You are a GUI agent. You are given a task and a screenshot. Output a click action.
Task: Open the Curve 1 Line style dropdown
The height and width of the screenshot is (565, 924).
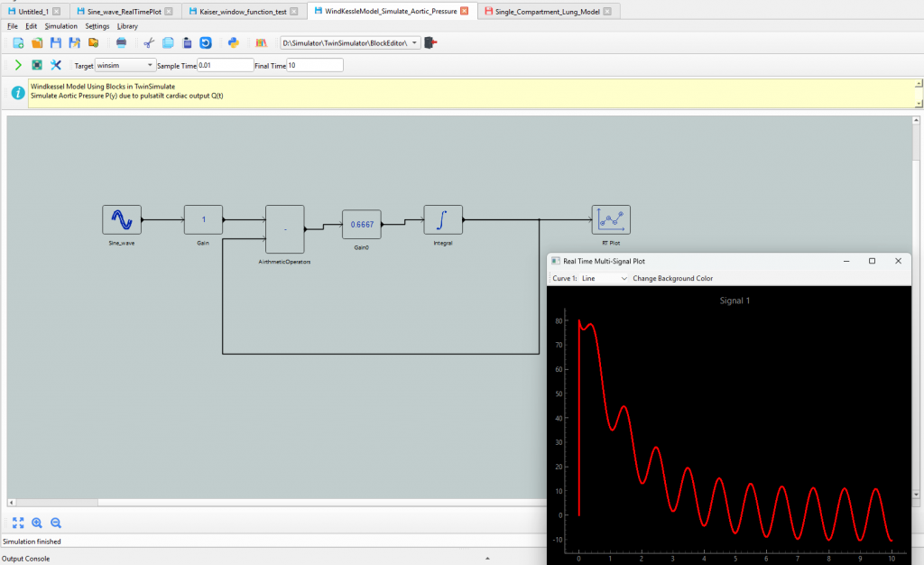605,278
